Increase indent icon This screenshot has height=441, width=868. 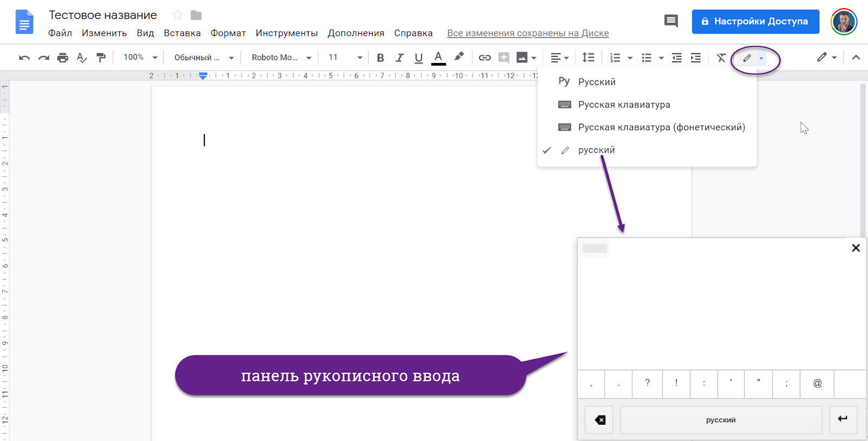click(x=695, y=57)
